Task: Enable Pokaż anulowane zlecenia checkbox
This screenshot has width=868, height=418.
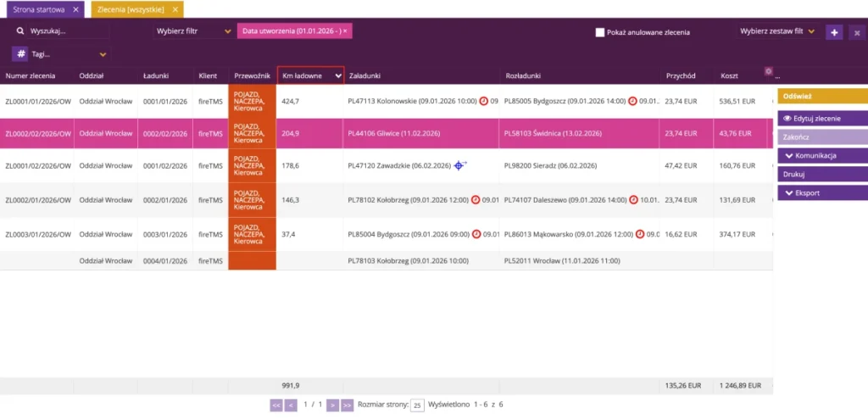Action: 599,32
